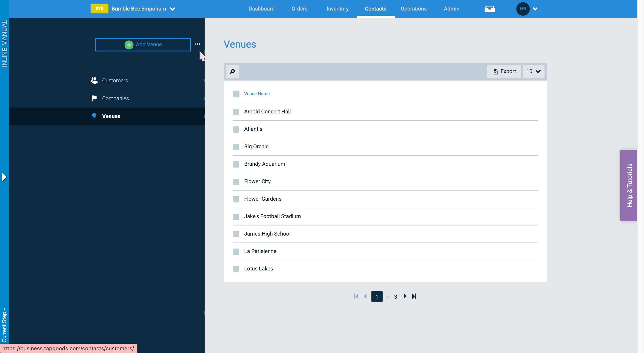Check the Brandy Aquarium checkbox
The width and height of the screenshot is (644, 353).
pyautogui.click(x=236, y=164)
